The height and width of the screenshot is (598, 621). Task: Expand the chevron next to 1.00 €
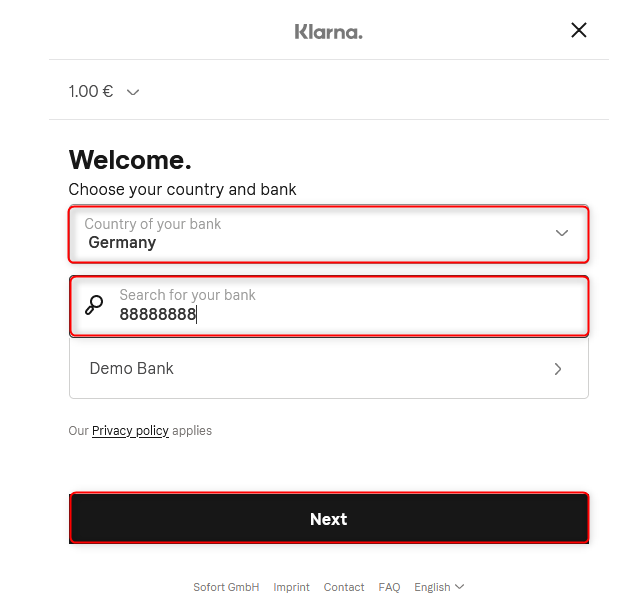(133, 92)
